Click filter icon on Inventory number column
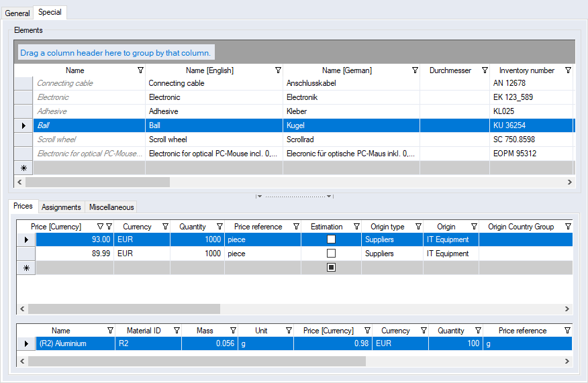Screen dimensions: 588x383 click(x=568, y=70)
